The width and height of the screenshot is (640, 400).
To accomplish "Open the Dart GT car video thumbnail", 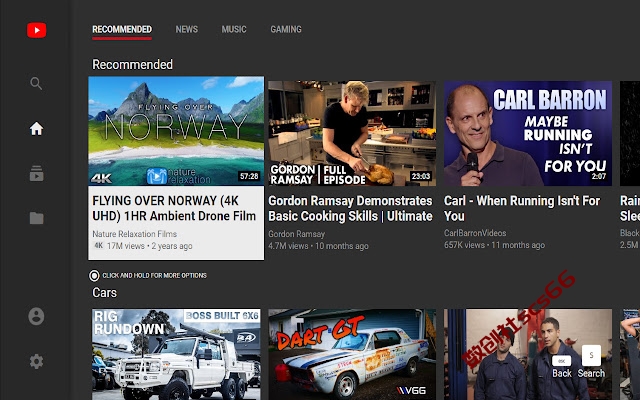I will click(352, 354).
